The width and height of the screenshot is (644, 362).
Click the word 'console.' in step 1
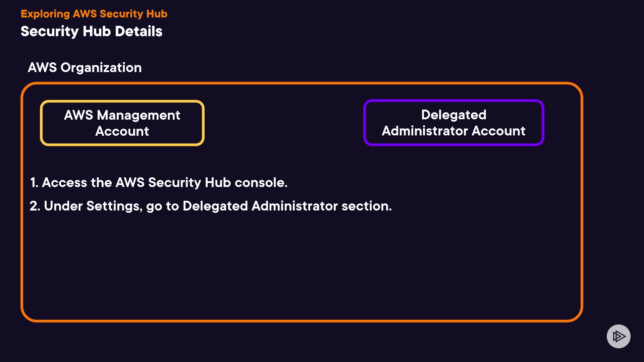(x=261, y=183)
